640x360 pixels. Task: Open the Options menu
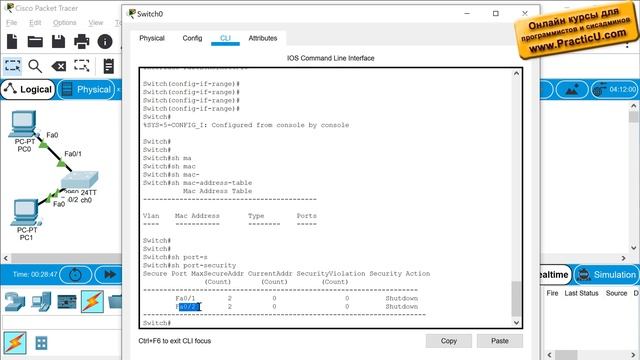point(64,22)
